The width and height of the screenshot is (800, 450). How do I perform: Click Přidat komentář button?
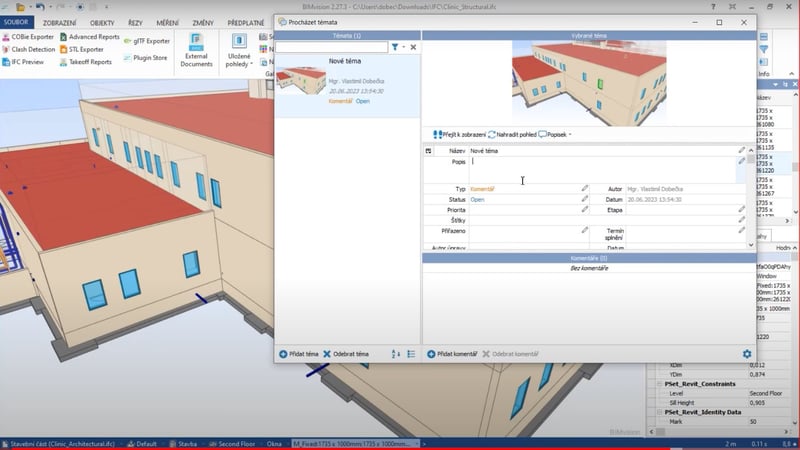pyautogui.click(x=451, y=354)
